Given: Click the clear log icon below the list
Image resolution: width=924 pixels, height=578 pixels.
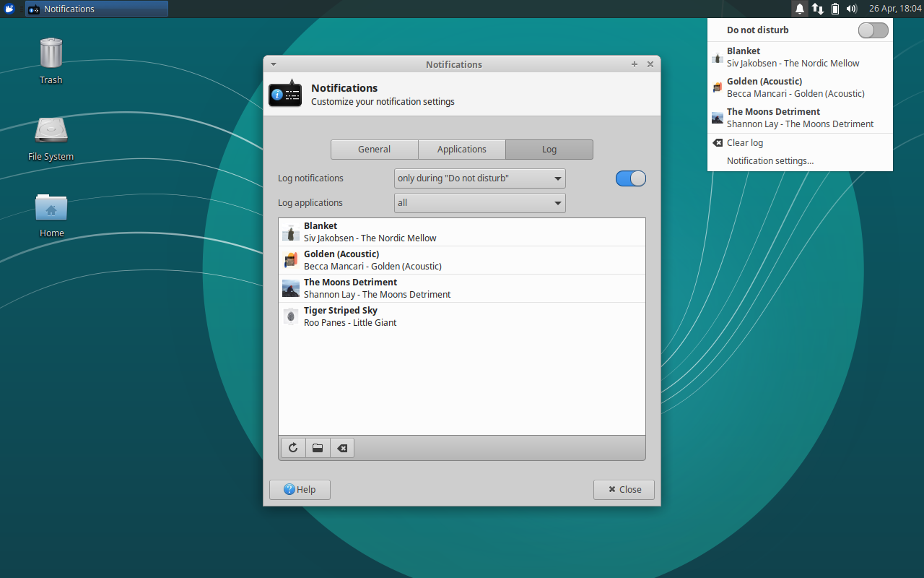Looking at the screenshot, I should coord(341,447).
